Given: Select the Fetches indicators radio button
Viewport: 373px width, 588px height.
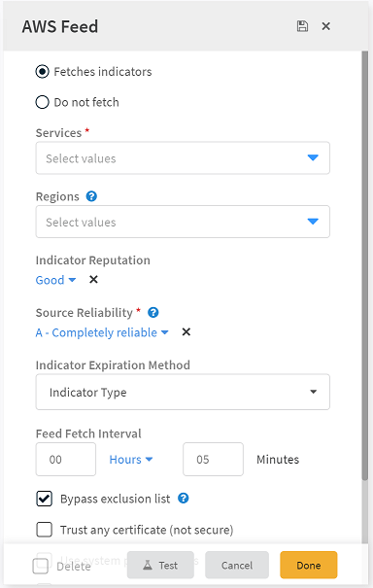Looking at the screenshot, I should pyautogui.click(x=43, y=72).
